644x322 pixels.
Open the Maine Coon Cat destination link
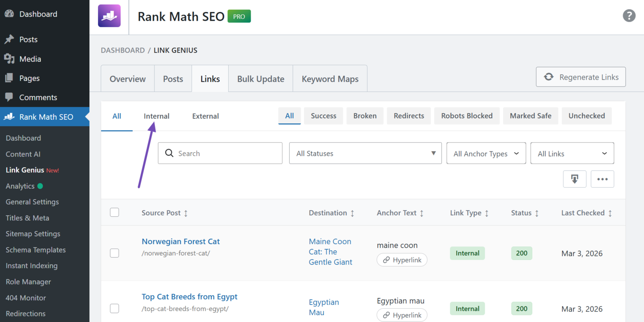pos(330,252)
